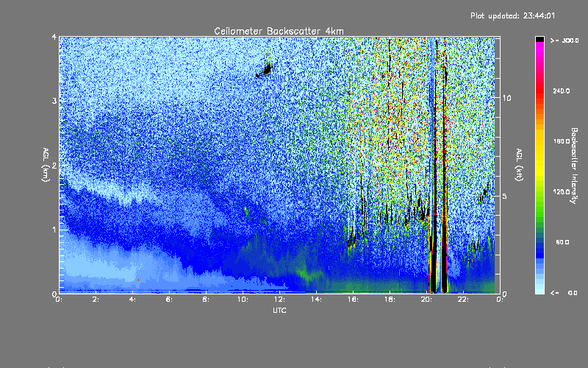Pick the black top segment of the colorbar
Screen dimensions: 588x368
click(x=539, y=39)
